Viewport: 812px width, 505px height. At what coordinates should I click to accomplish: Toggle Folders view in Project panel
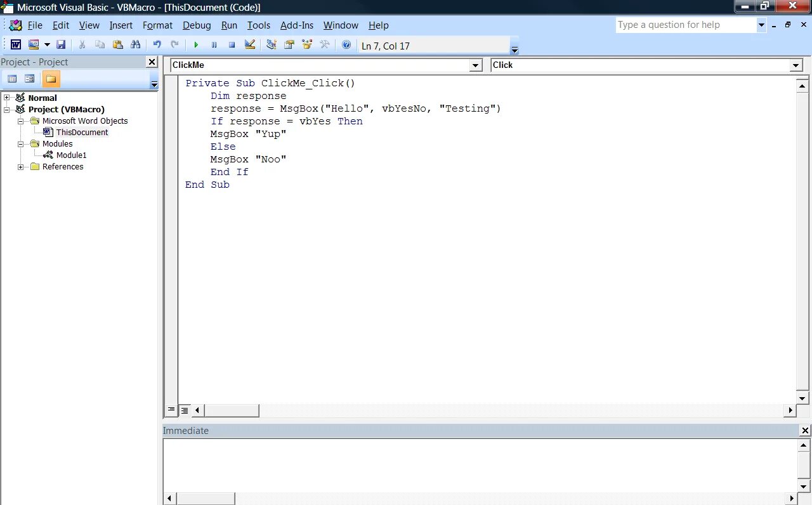51,79
